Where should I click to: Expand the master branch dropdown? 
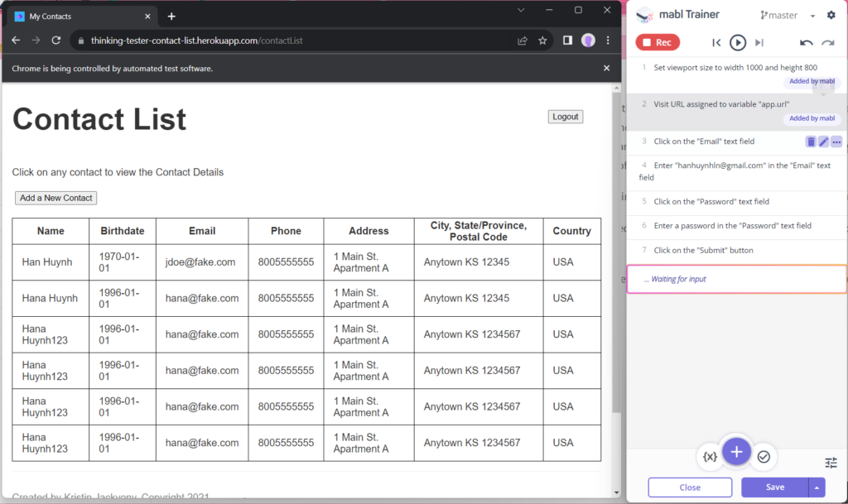coord(812,16)
